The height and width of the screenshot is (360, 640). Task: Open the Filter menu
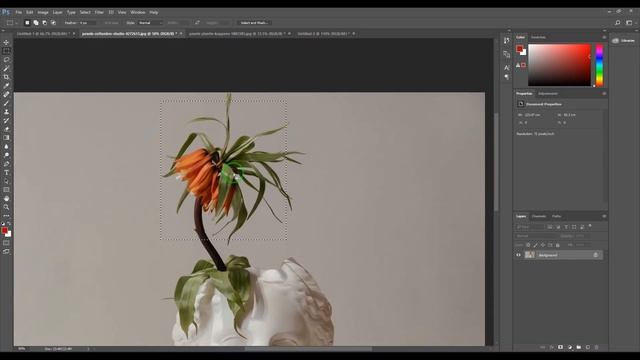tap(99, 12)
